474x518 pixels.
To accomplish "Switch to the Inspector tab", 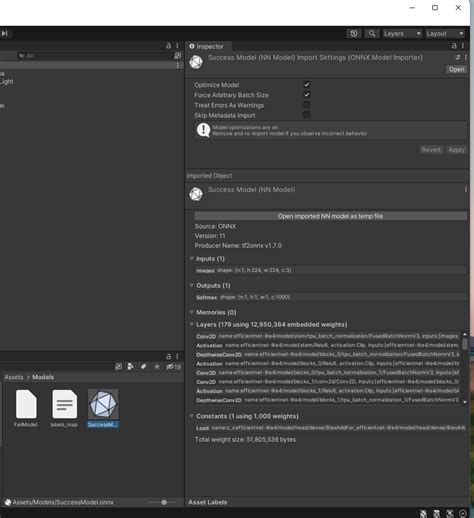I will (207, 46).
